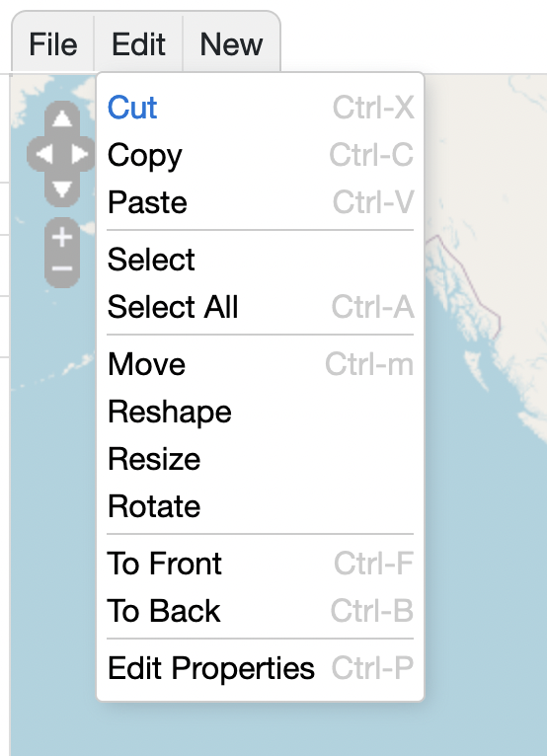Choose the Rotate menu item
Screen dimensions: 547x756
pyautogui.click(x=261, y=506)
